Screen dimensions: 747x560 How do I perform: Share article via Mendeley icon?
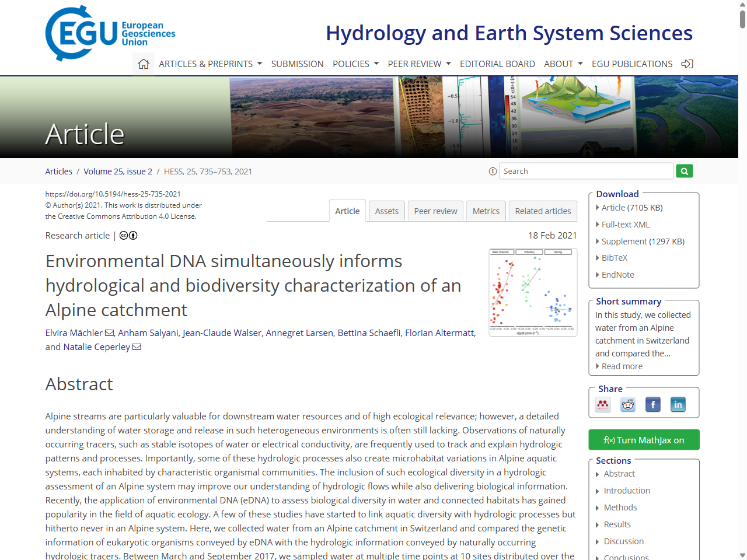click(603, 404)
